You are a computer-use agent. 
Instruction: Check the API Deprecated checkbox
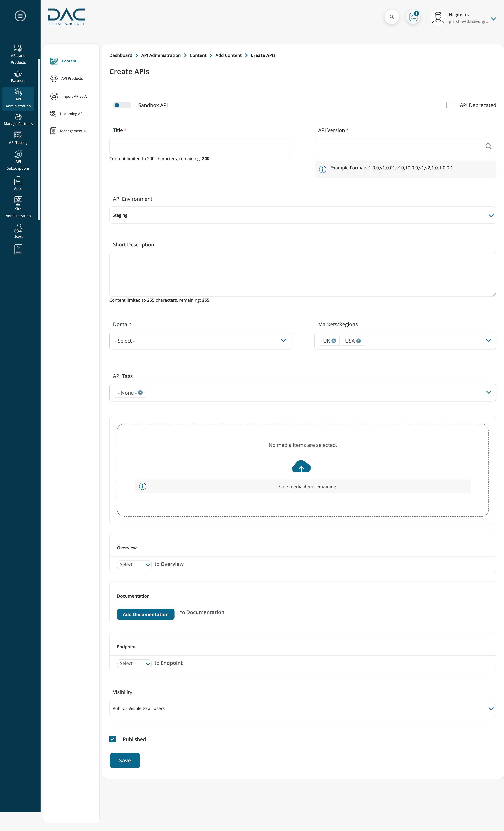(x=450, y=105)
